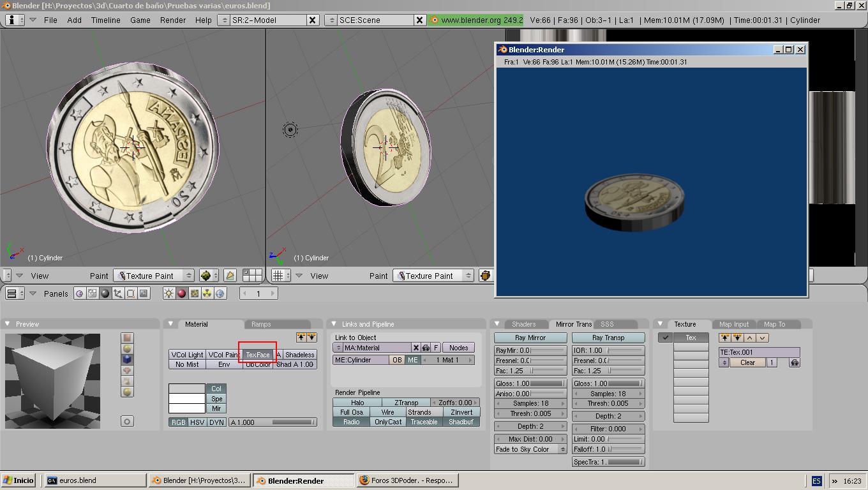Viewport: 868px width, 490px height.
Task: Click the Ray Transp button
Action: [x=608, y=338]
